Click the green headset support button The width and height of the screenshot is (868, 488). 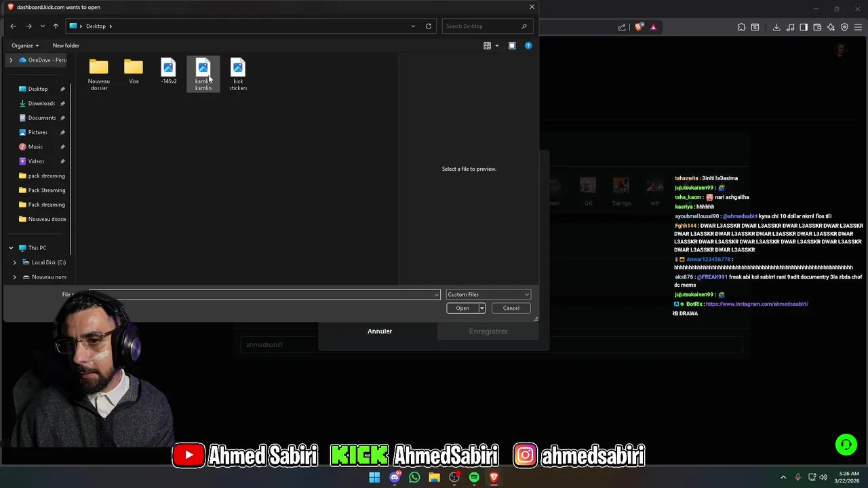[x=846, y=445]
